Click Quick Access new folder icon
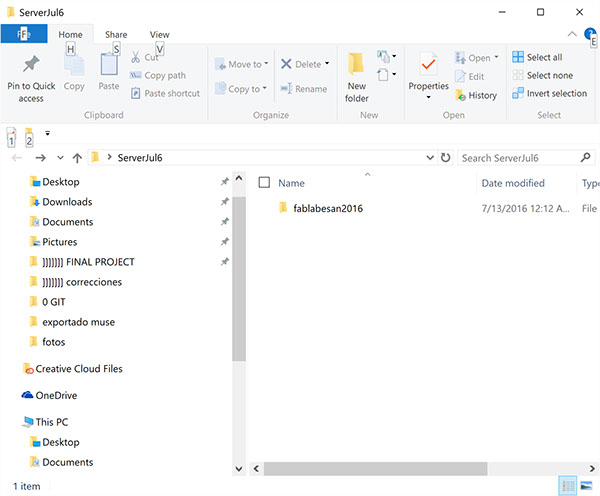This screenshot has height=496, width=600. point(29,135)
